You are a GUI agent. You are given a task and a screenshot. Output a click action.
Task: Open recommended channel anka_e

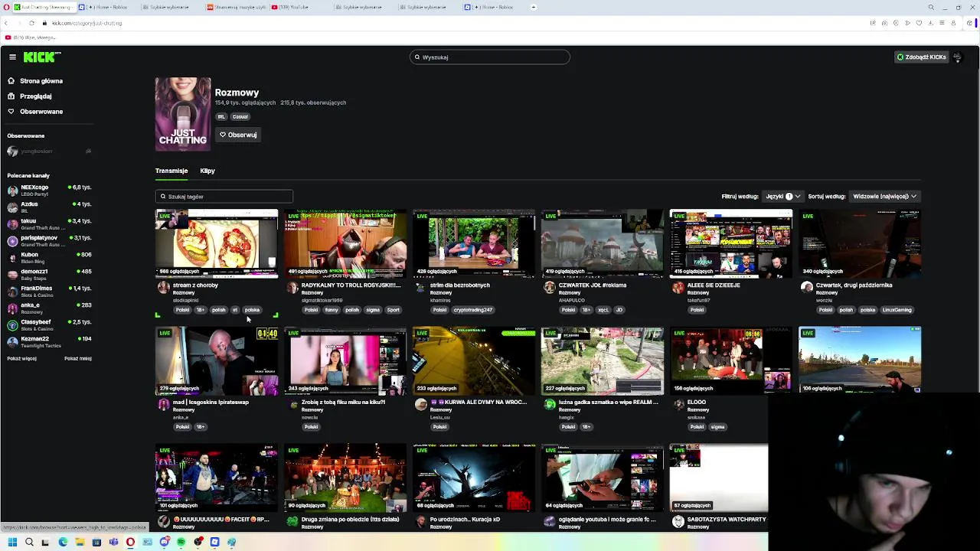[49, 307]
